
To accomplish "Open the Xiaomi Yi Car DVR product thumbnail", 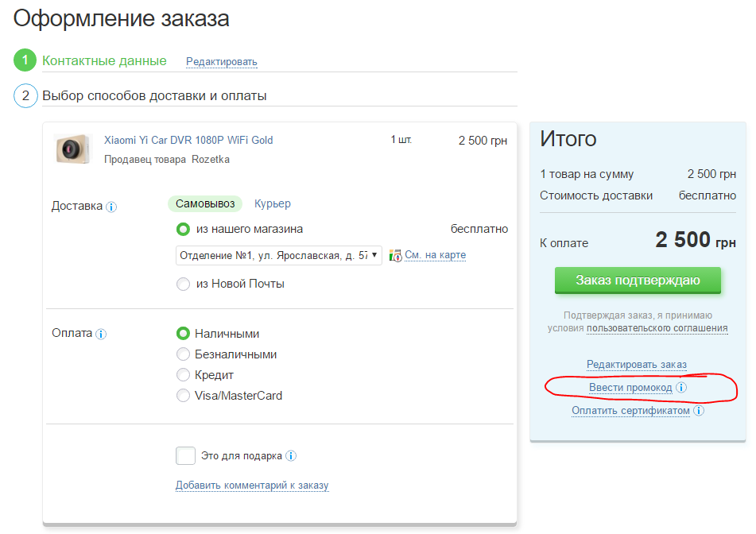I will 70,149.
